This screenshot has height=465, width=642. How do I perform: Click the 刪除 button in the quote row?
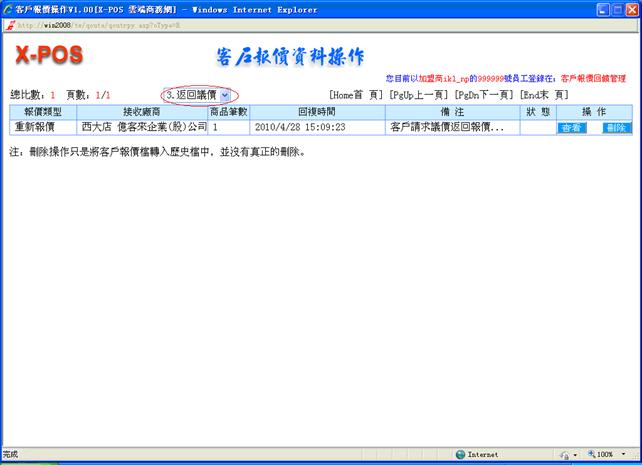[x=616, y=128]
